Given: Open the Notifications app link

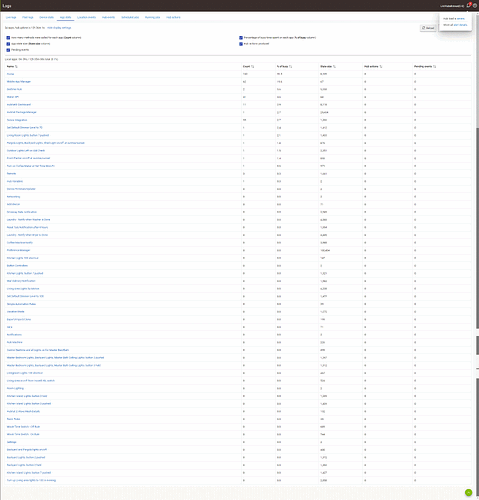Looking at the screenshot, I should pyautogui.click(x=14, y=335).
